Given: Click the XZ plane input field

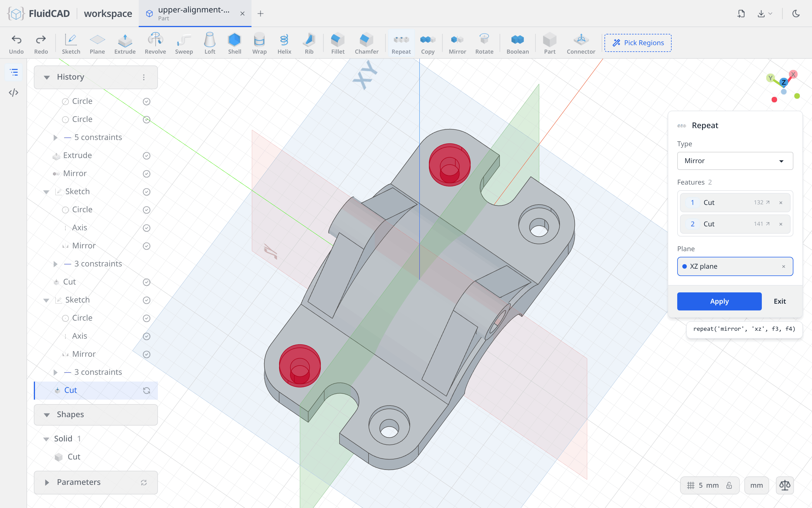Looking at the screenshot, I should [x=735, y=266].
